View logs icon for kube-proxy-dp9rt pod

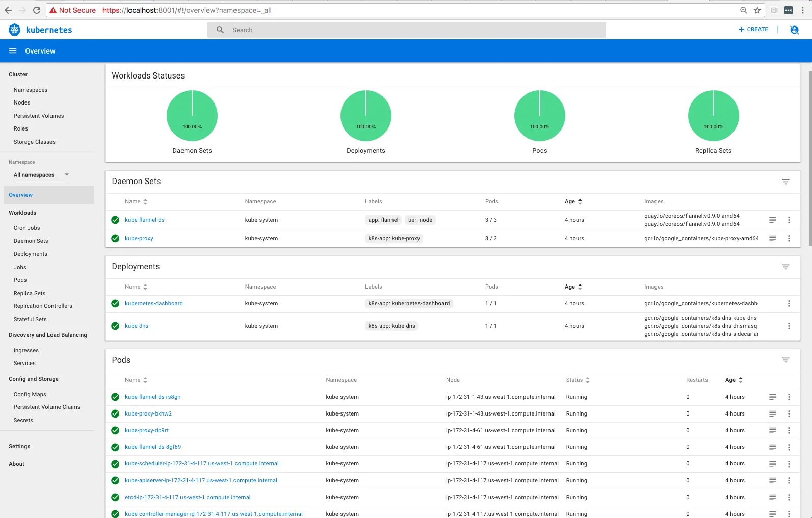[773, 430]
